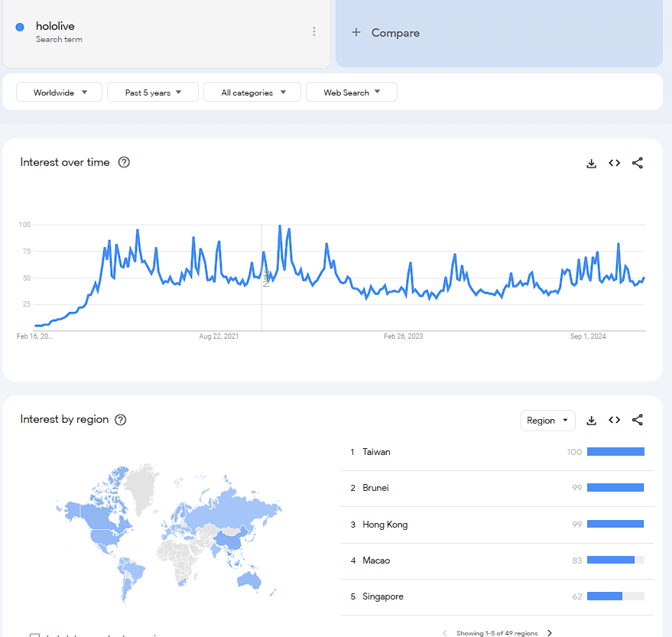Screen dimensions: 672x637
Task: Click the Macao value bar of 83
Action: (x=615, y=560)
